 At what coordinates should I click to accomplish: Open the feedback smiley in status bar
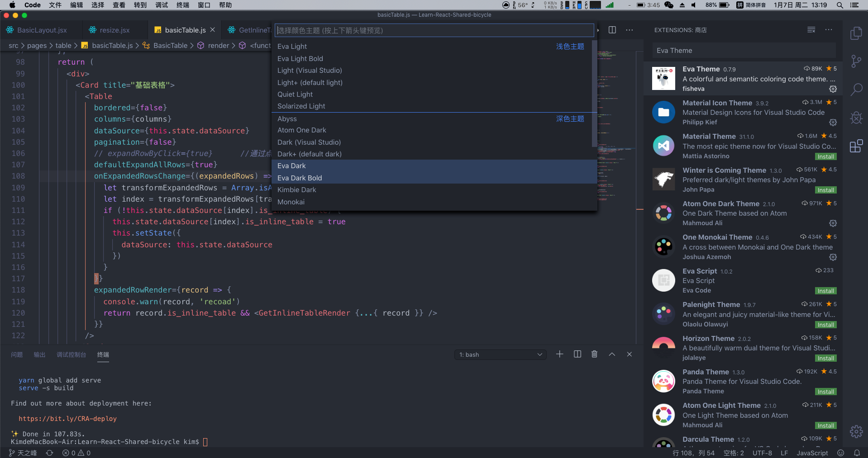click(841, 453)
